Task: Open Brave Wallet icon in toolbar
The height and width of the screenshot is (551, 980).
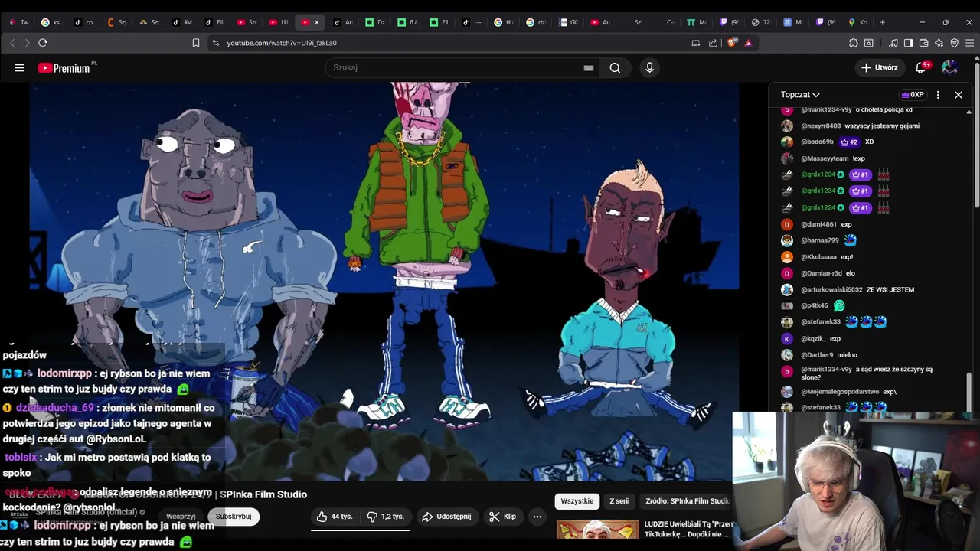Action: 923,43
